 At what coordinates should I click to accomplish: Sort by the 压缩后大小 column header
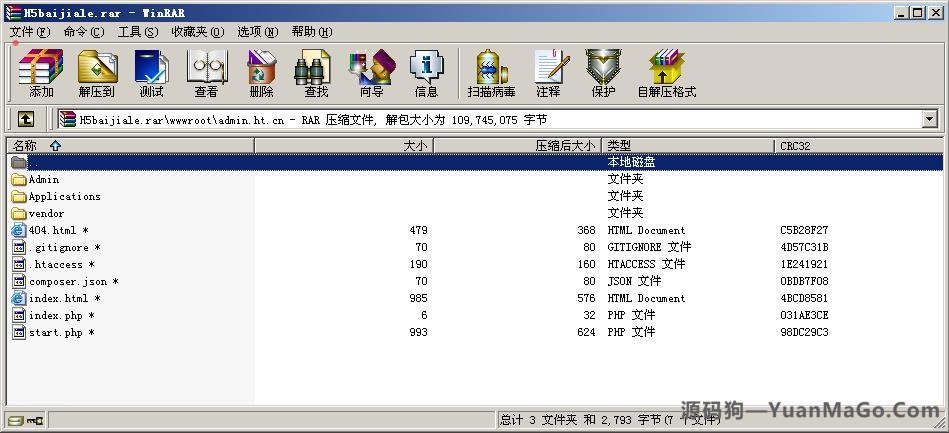pyautogui.click(x=517, y=145)
